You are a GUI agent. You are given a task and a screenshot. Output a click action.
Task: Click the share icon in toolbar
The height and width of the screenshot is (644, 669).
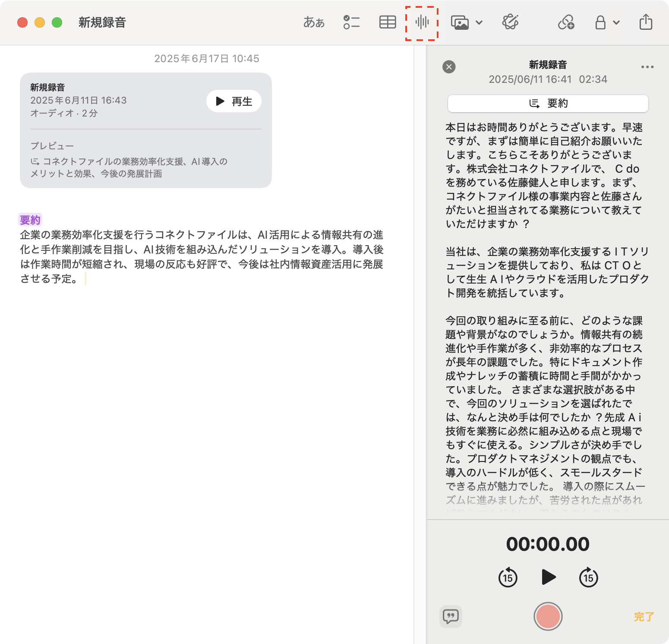click(x=646, y=22)
